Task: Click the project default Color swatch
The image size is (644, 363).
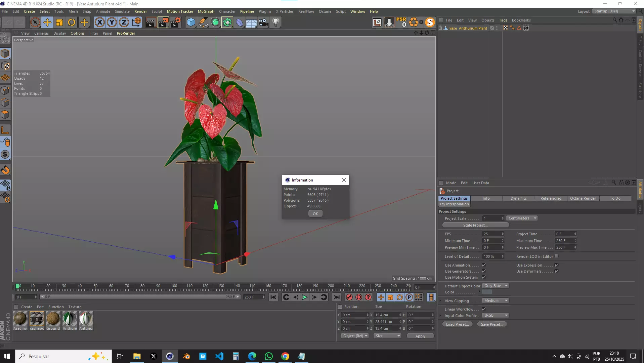Action: click(487, 292)
